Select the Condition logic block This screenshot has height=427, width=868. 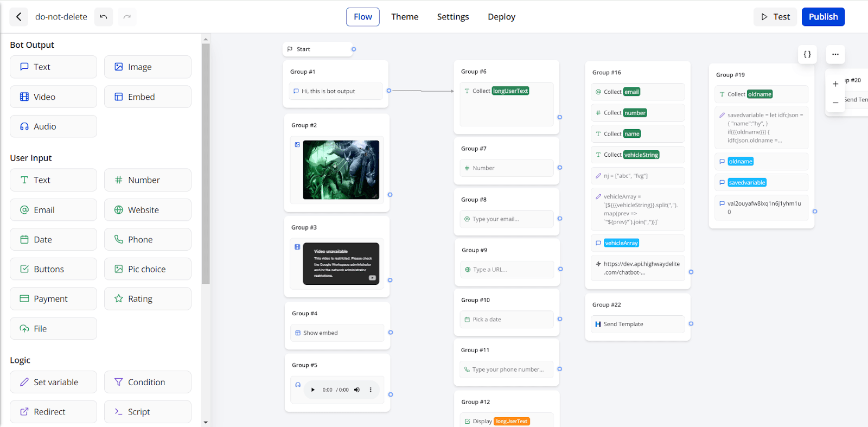[148, 382]
